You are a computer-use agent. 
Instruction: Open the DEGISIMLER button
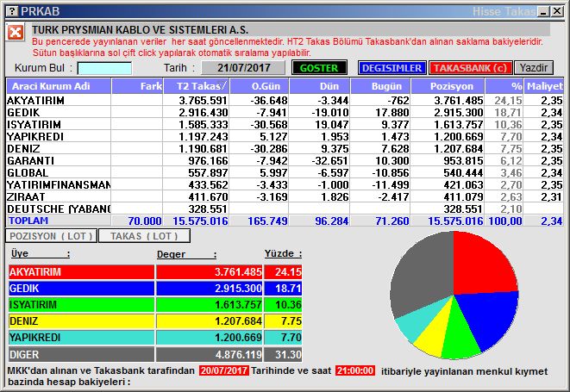(x=391, y=68)
